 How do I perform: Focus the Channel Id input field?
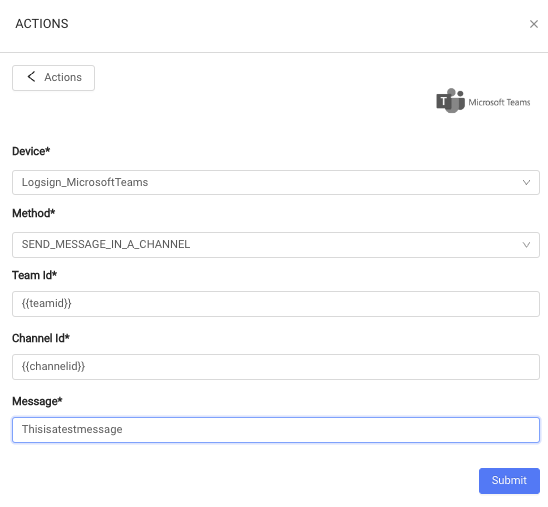coord(276,367)
